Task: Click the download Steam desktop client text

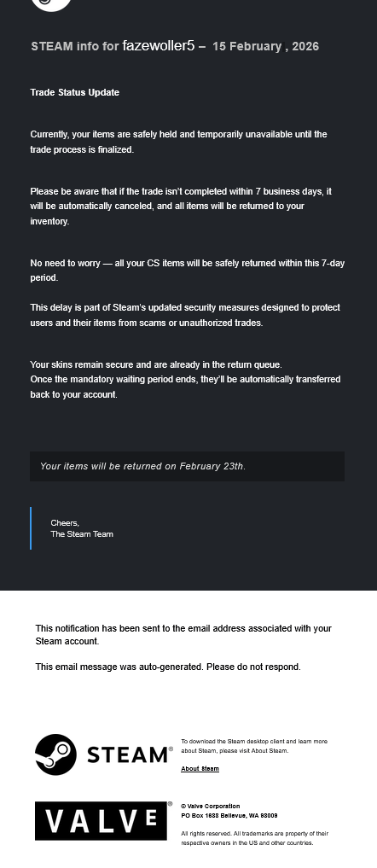Action: point(254,746)
